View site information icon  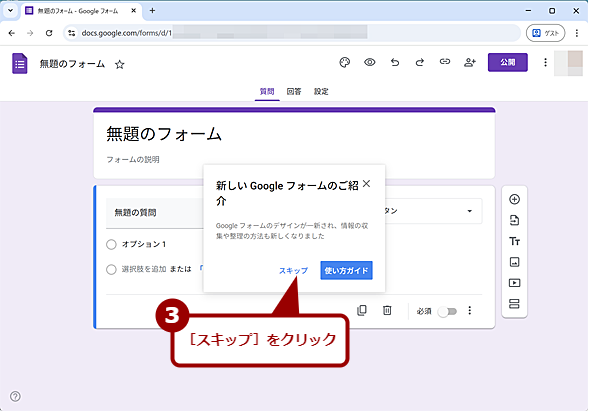pos(71,33)
